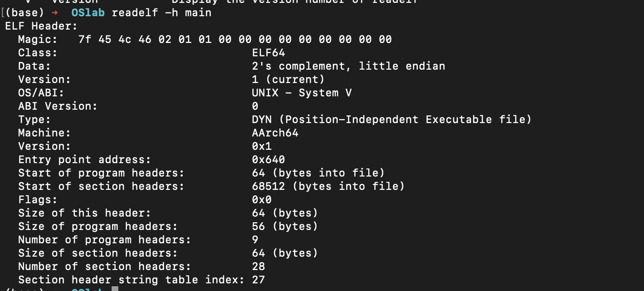Click the 'UNIX - System V' value
The height and width of the screenshot is (291, 644).
302,93
